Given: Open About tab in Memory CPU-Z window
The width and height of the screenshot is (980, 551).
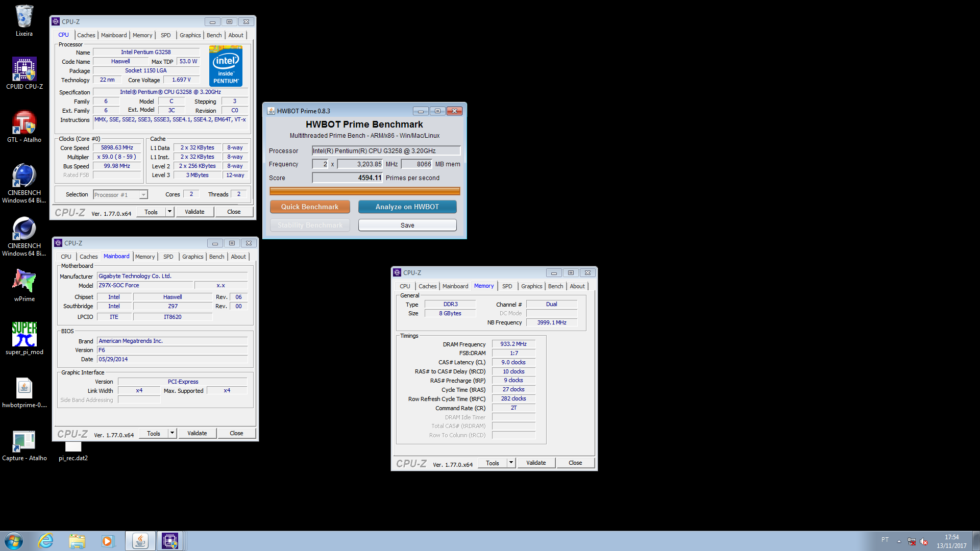Looking at the screenshot, I should (577, 286).
